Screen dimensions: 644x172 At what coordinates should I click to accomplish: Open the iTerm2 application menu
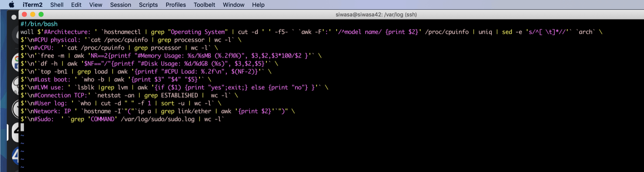(x=32, y=5)
